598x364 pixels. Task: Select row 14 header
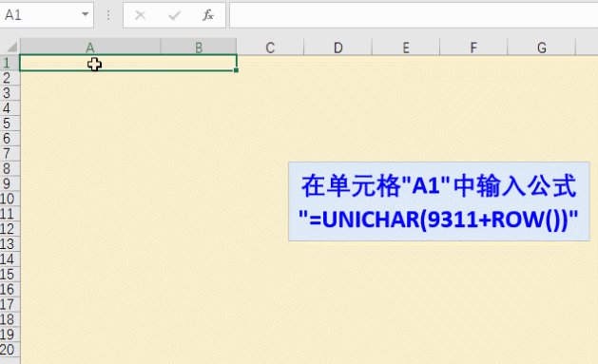pos(10,259)
